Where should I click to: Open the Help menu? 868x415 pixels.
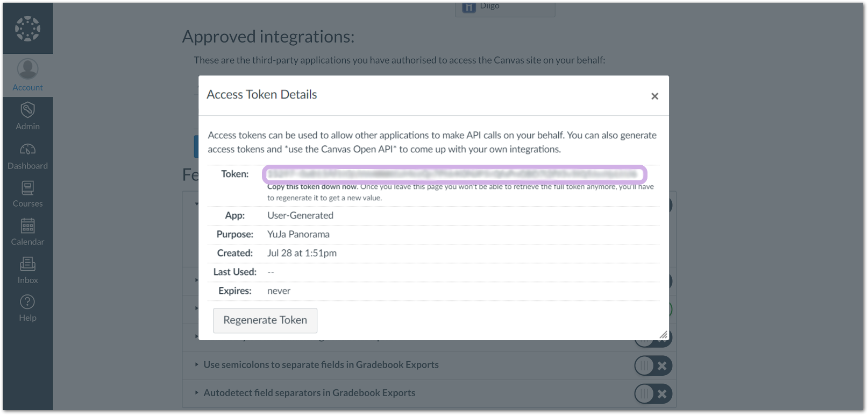(x=27, y=308)
